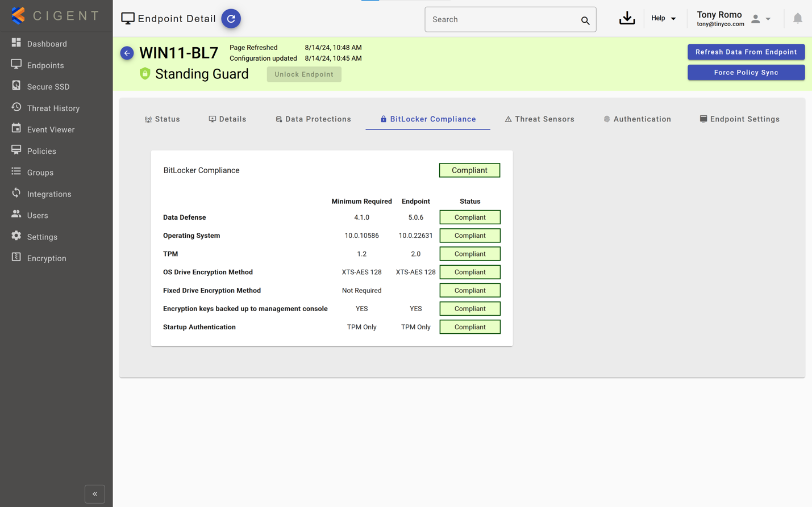Click the Settings gear icon

click(x=16, y=236)
